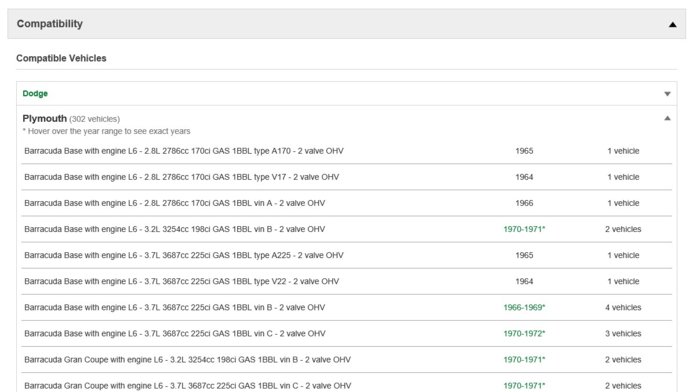700x392 pixels.
Task: Collapse the Plymouth vehicle list
Action: [667, 118]
